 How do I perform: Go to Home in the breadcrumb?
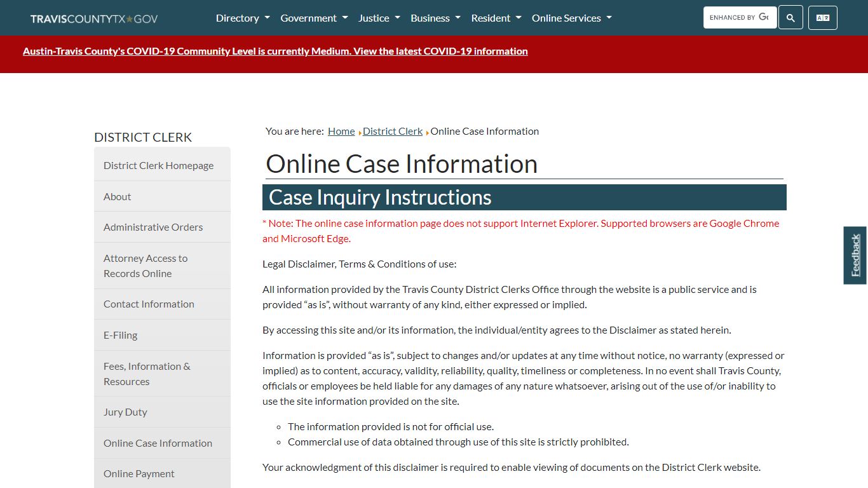pyautogui.click(x=341, y=132)
